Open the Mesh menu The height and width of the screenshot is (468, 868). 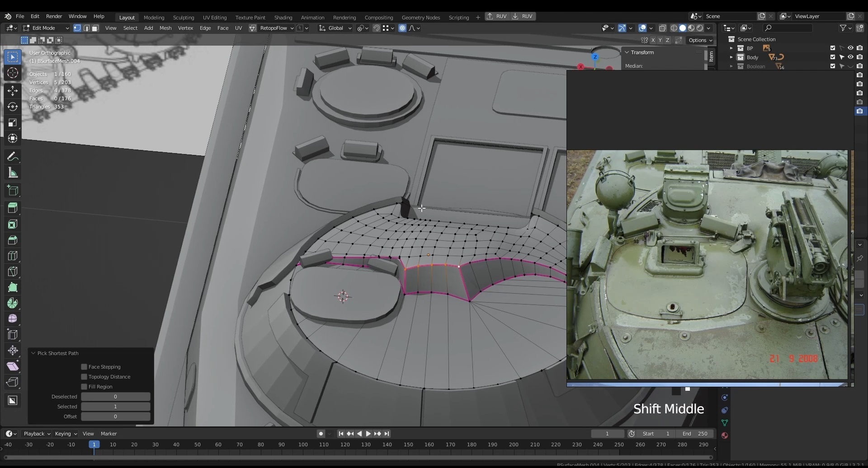(x=165, y=28)
